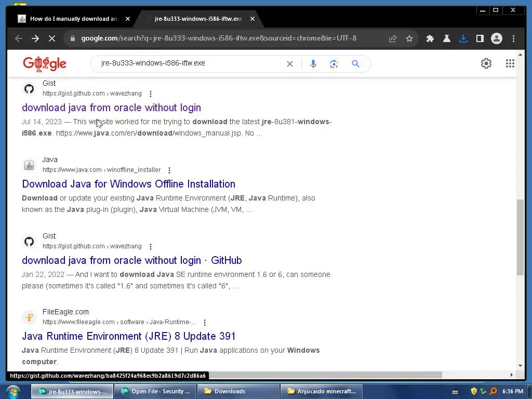Open the Chrome profile avatar
Image resolution: width=532 pixels, height=399 pixels.
coord(496,38)
